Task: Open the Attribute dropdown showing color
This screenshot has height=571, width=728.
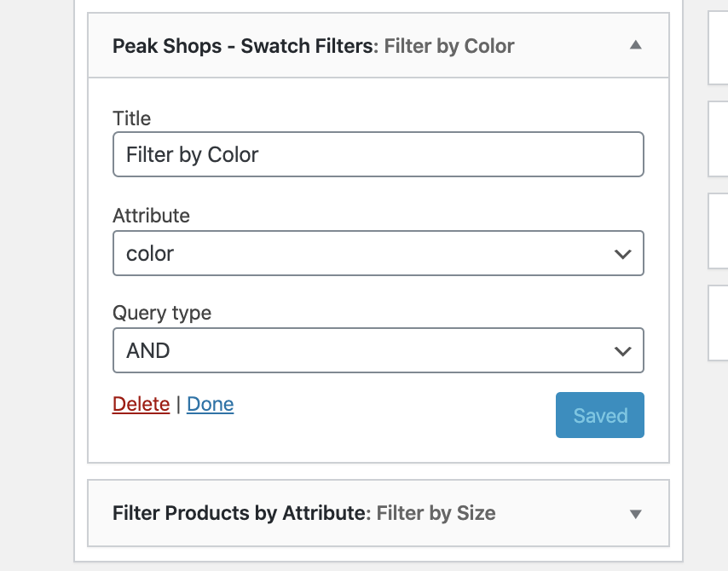Action: click(x=378, y=253)
